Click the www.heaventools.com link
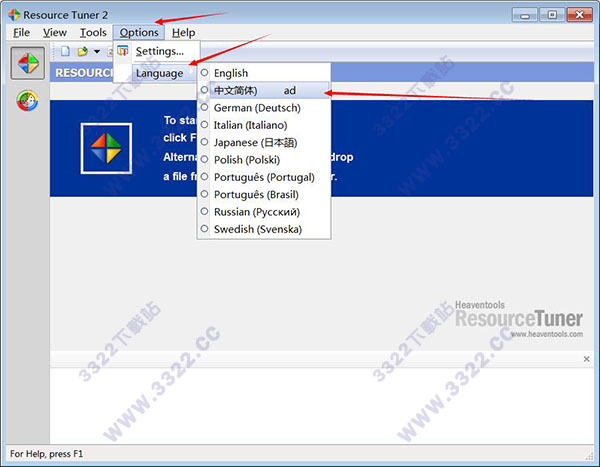The image size is (600, 467). [x=547, y=334]
